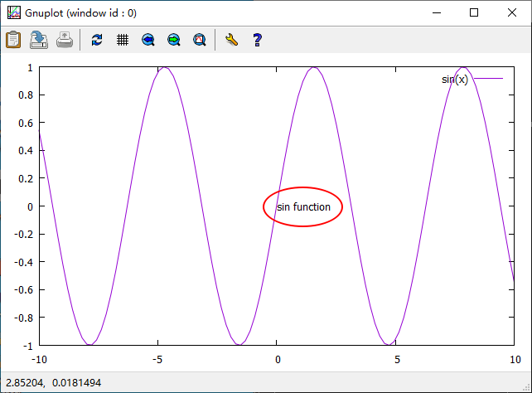Screen dimensions: 532x393
Task: Click the Gnuplot (window id : 0) title
Action: [80, 13]
